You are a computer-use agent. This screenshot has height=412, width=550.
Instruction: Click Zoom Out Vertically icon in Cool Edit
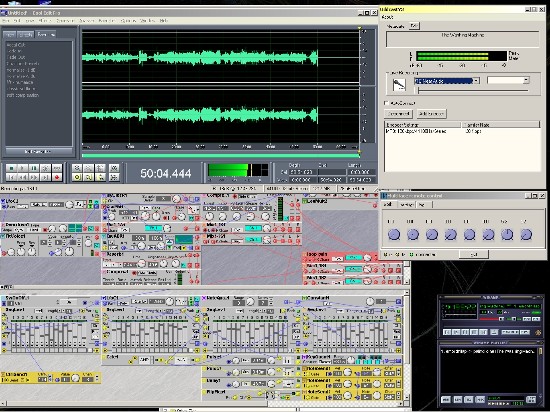pos(114,177)
